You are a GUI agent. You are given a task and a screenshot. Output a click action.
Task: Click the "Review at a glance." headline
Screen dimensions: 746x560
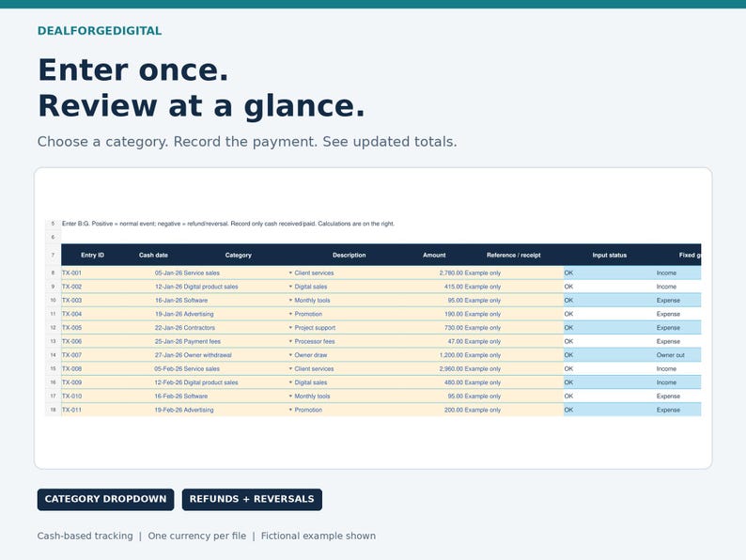pos(201,105)
